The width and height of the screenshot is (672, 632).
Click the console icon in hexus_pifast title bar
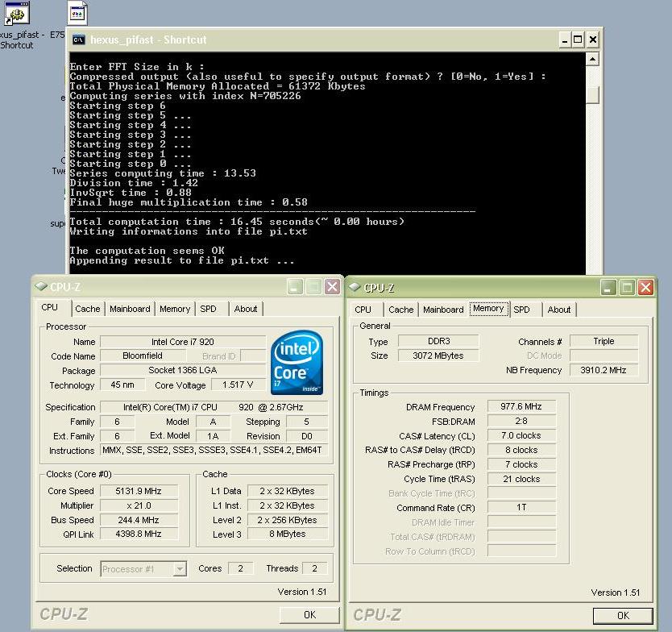[x=78, y=39]
